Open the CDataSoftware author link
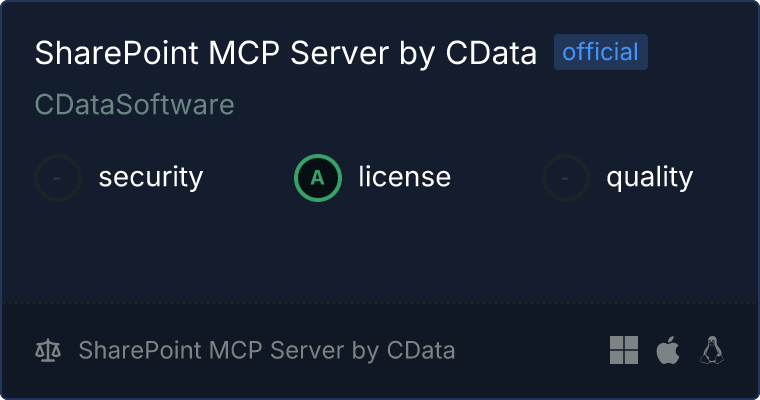760x400 pixels. pyautogui.click(x=135, y=105)
